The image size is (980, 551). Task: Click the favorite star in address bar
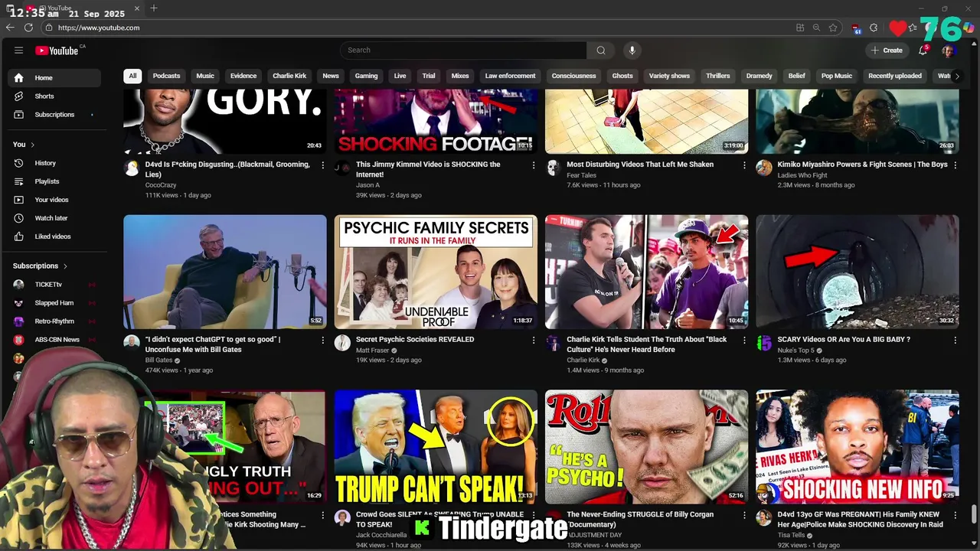(833, 28)
